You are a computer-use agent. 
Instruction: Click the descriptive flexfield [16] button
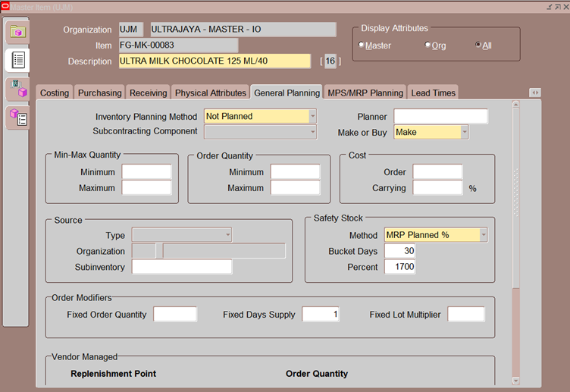[330, 61]
